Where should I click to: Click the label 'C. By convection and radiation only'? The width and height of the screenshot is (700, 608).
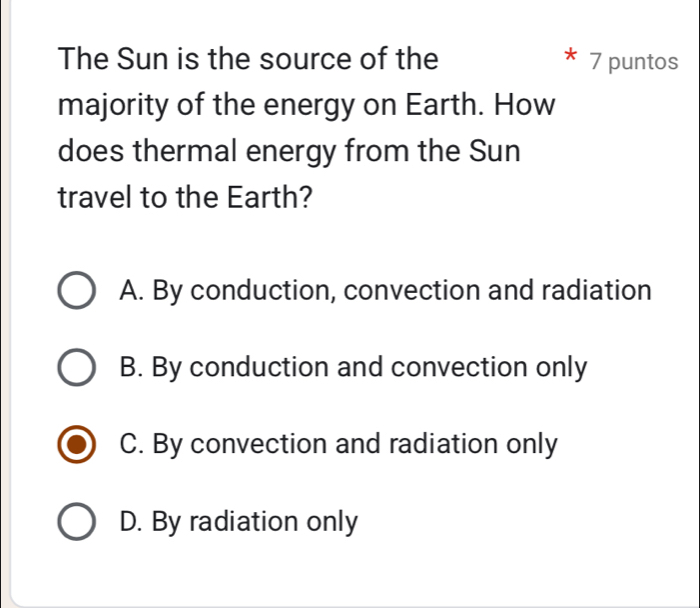click(x=337, y=444)
